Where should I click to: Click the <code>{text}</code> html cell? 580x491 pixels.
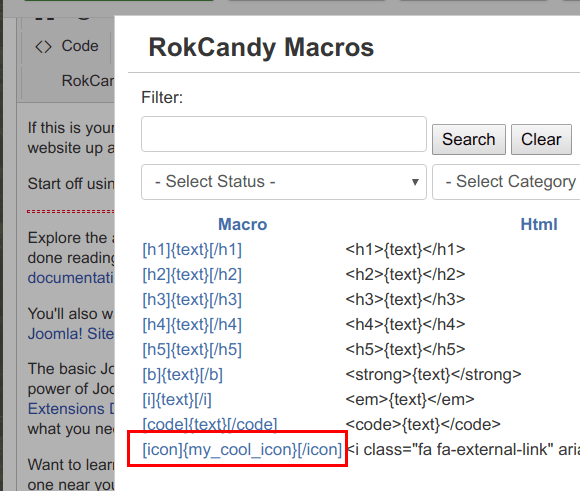(423, 425)
